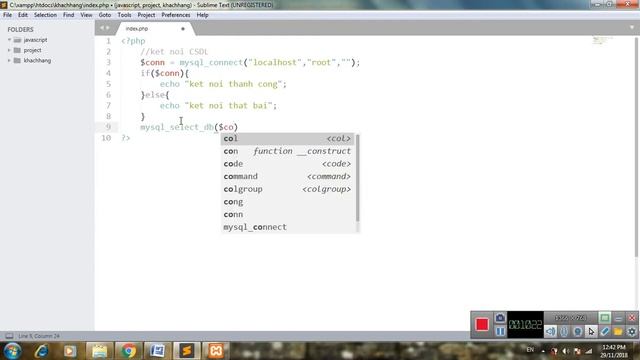Click the volume icon in system tray
The height and width of the screenshot is (360, 640).
(565, 351)
